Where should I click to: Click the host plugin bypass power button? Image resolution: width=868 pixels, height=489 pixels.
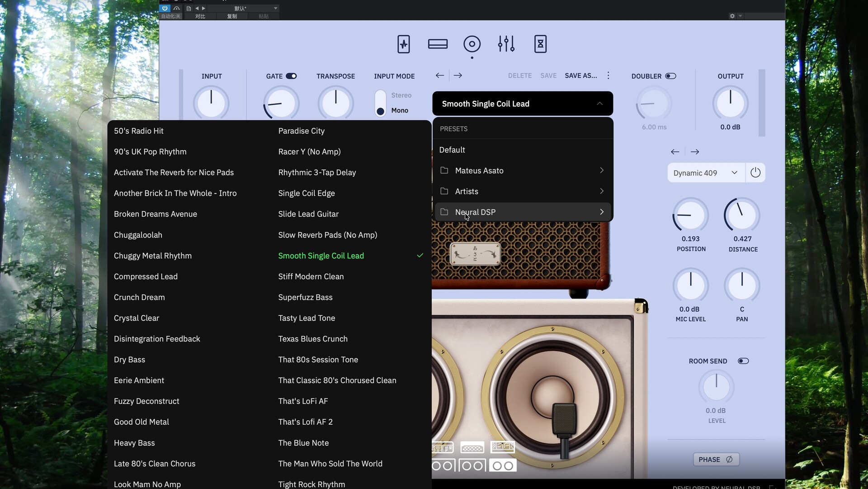[x=165, y=8]
